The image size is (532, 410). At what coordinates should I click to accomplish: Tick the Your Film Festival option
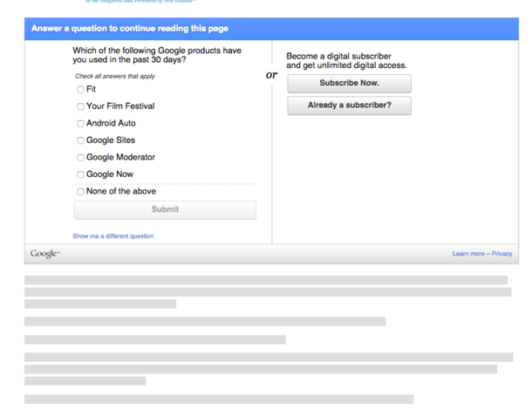pos(80,106)
